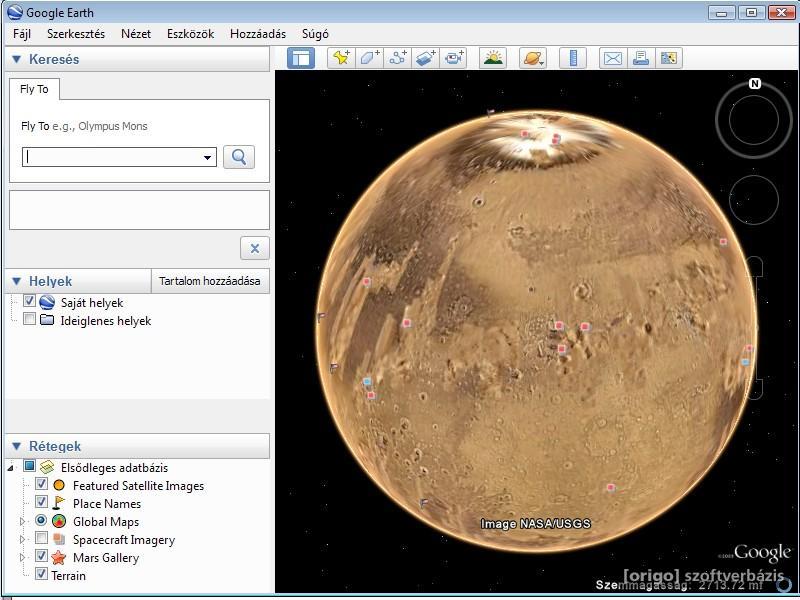The width and height of the screenshot is (800, 600).
Task: Open the ruler measuring tool
Action: (573, 58)
